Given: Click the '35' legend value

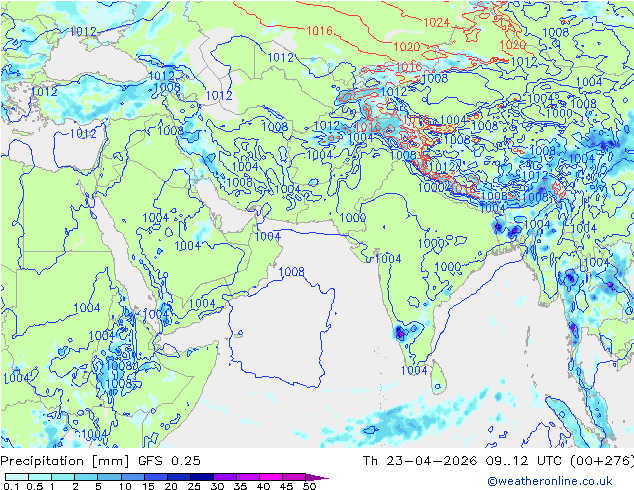Looking at the screenshot, I should (241, 486).
